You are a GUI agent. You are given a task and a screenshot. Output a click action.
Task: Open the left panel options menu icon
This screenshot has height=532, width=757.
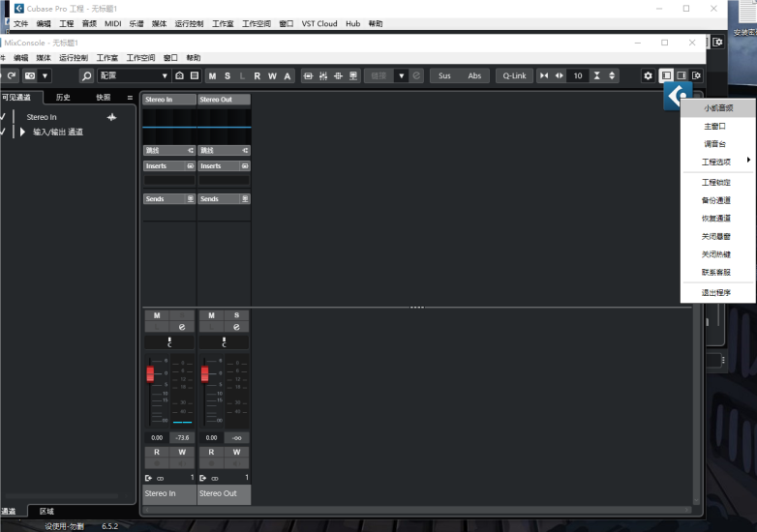[130, 98]
